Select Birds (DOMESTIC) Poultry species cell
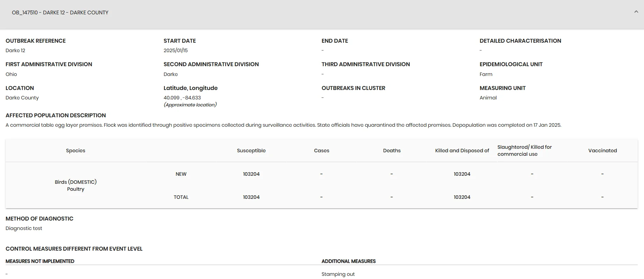Image resolution: width=644 pixels, height=279 pixels. pos(76,186)
